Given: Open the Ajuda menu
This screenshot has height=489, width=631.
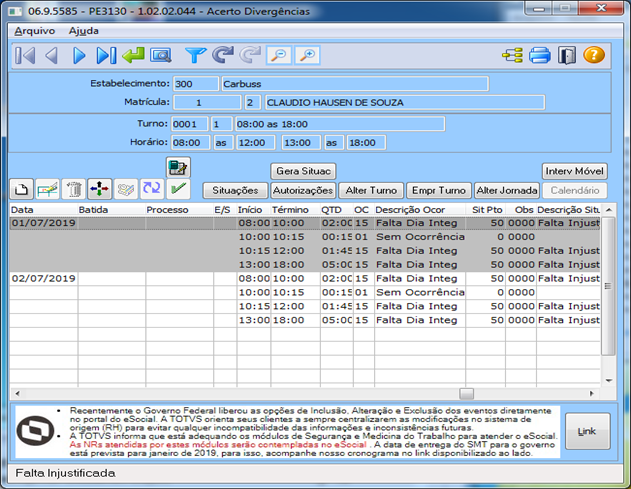Looking at the screenshot, I should tap(83, 31).
